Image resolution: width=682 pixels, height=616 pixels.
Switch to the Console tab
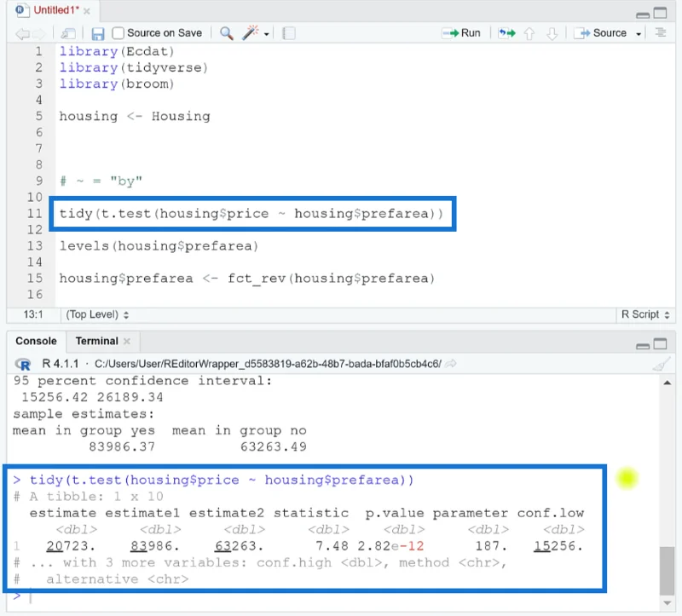tap(36, 342)
